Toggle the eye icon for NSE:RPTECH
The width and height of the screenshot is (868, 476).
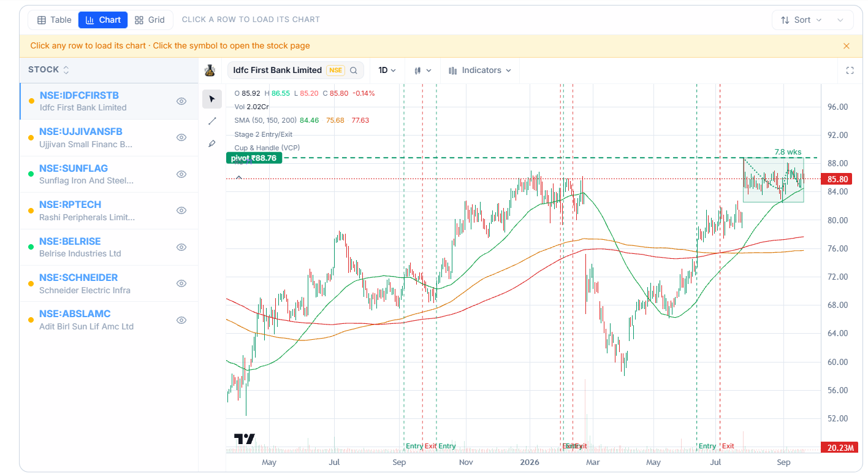click(181, 210)
